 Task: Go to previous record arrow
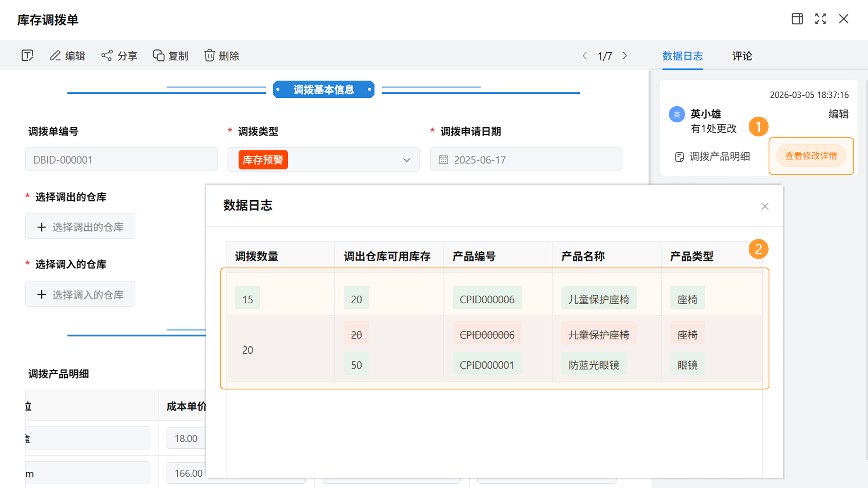click(x=585, y=56)
